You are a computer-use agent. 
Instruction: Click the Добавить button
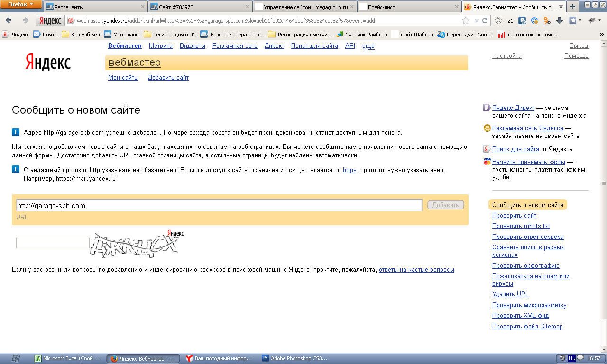[x=445, y=205]
